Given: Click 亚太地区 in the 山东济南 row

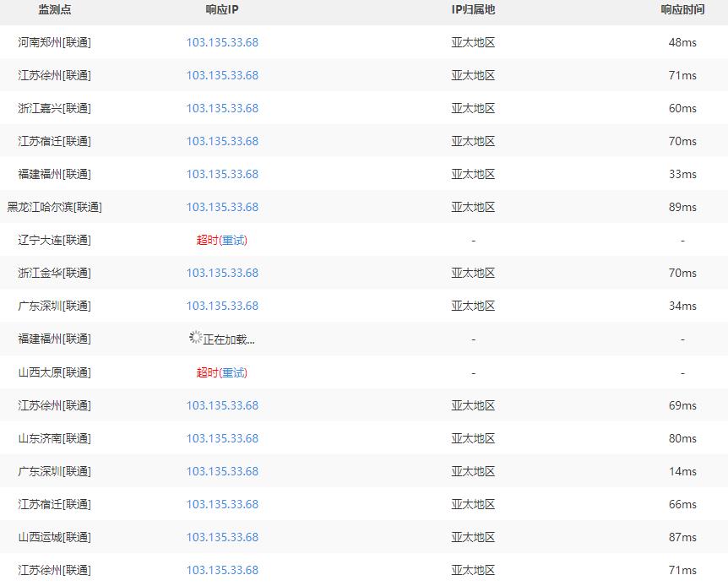Looking at the screenshot, I should tap(473, 438).
